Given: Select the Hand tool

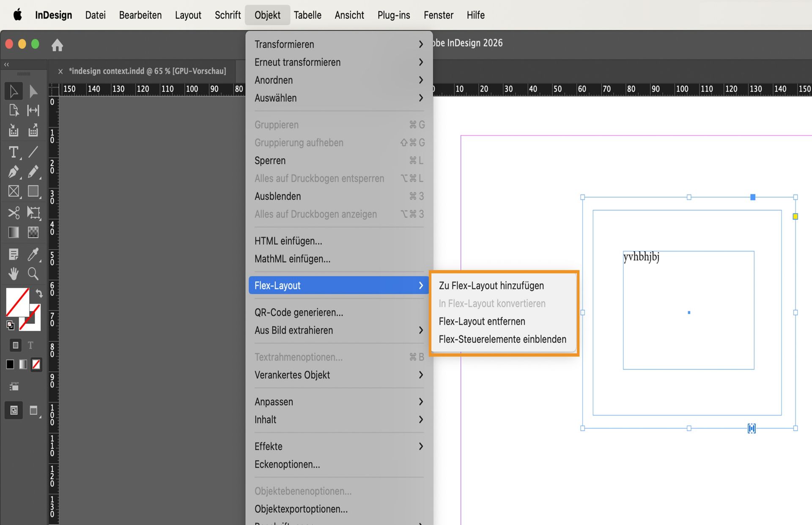Looking at the screenshot, I should (x=14, y=273).
